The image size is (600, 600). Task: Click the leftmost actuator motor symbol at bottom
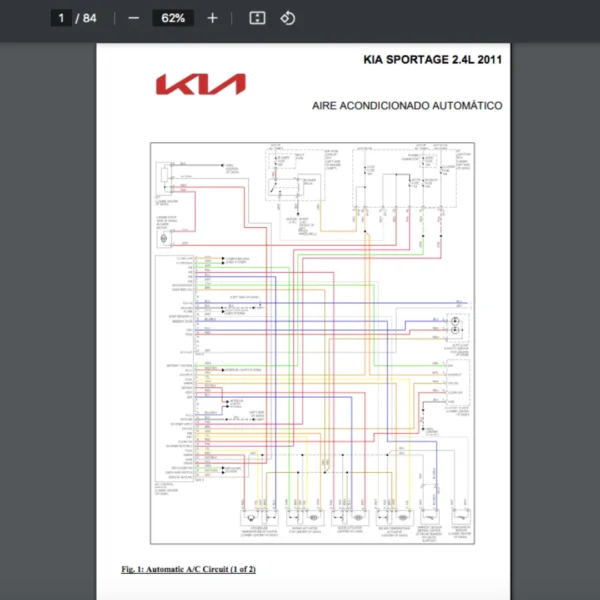(x=251, y=517)
